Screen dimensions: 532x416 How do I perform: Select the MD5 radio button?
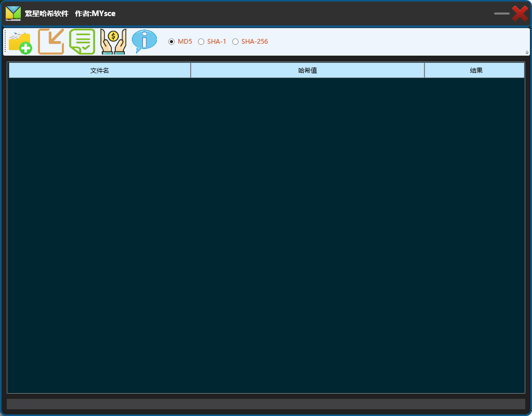(180, 42)
